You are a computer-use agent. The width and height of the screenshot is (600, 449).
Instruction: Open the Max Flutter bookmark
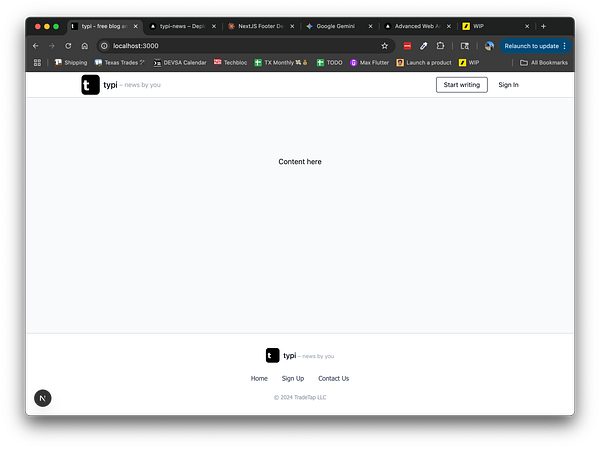coord(369,62)
